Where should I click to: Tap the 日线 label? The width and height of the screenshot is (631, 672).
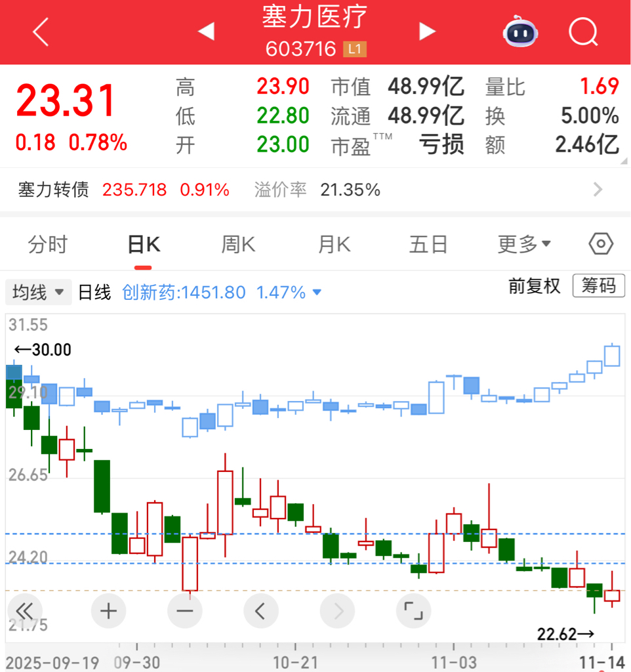coord(94,292)
